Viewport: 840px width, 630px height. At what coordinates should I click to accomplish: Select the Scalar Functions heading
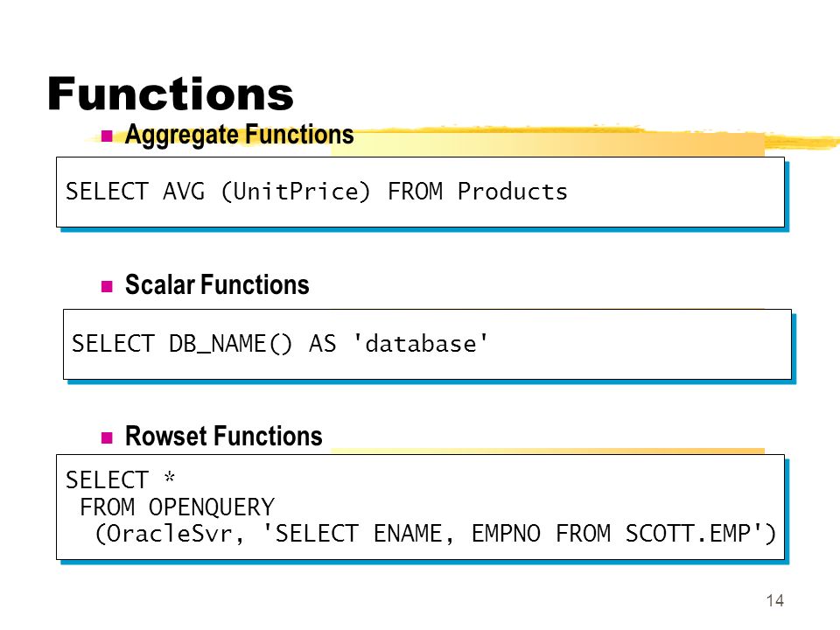(217, 284)
